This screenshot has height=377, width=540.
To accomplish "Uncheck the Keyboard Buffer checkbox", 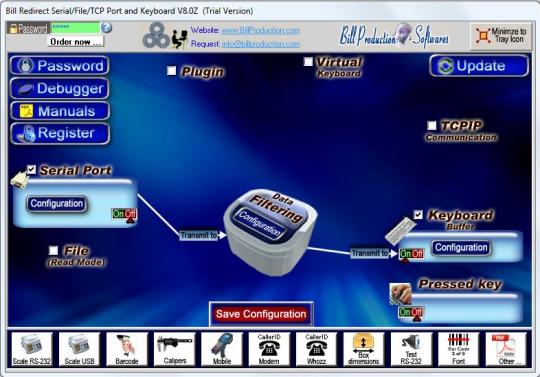I will click(418, 214).
